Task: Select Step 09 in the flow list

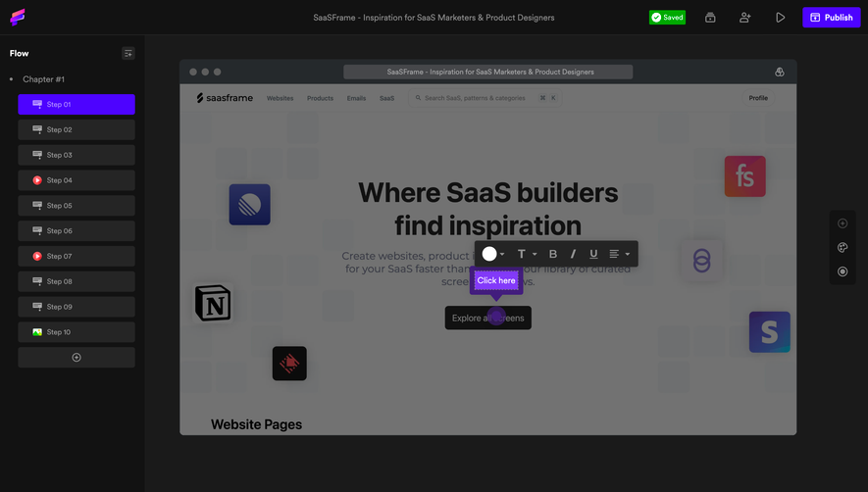Action: (77, 307)
